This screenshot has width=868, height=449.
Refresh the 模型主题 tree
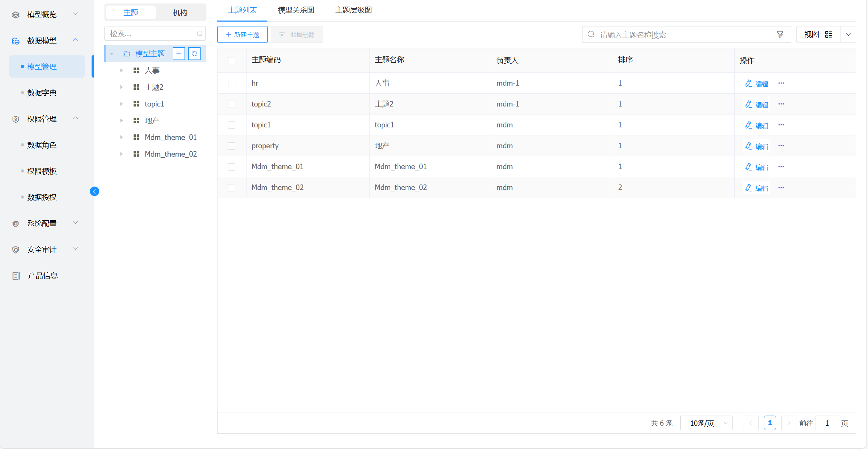[x=194, y=54]
